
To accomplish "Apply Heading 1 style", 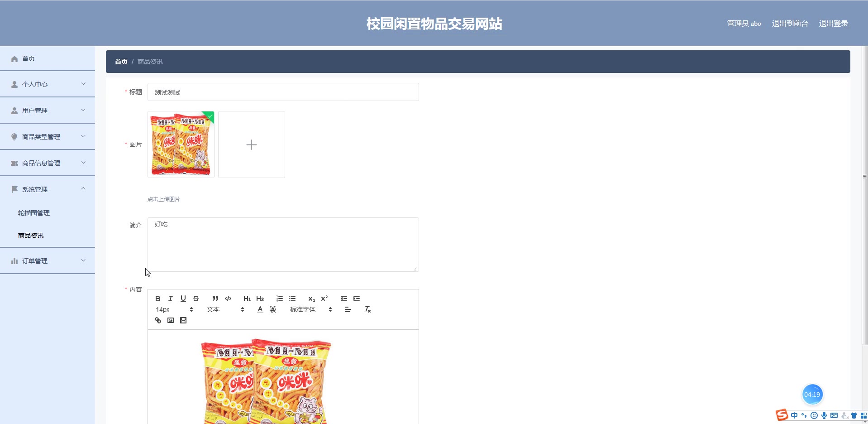I will 247,299.
